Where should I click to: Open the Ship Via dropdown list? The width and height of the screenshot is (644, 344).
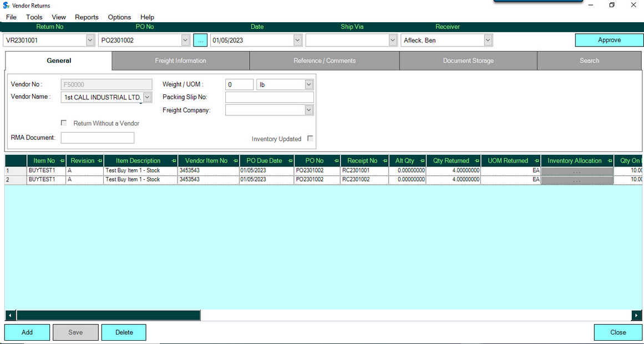(393, 40)
